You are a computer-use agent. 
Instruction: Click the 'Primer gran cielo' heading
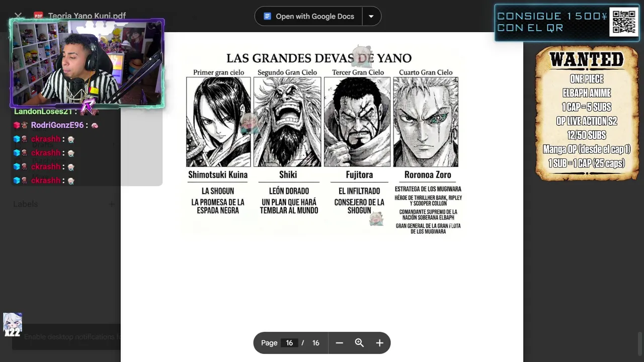[x=218, y=72]
